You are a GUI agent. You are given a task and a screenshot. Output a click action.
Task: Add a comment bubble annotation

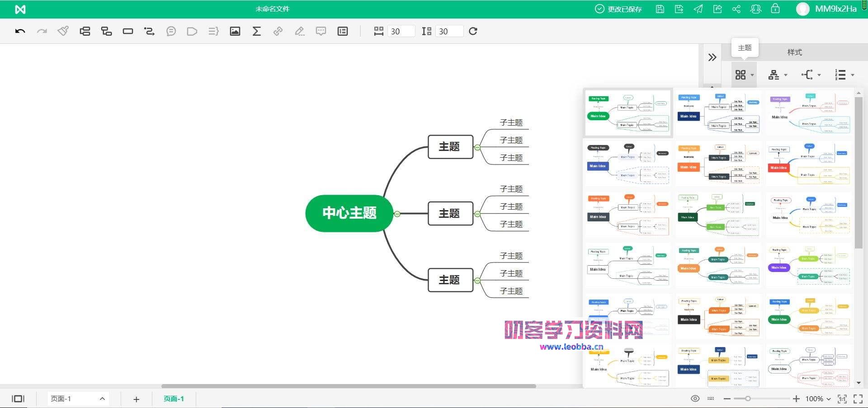coord(321,31)
